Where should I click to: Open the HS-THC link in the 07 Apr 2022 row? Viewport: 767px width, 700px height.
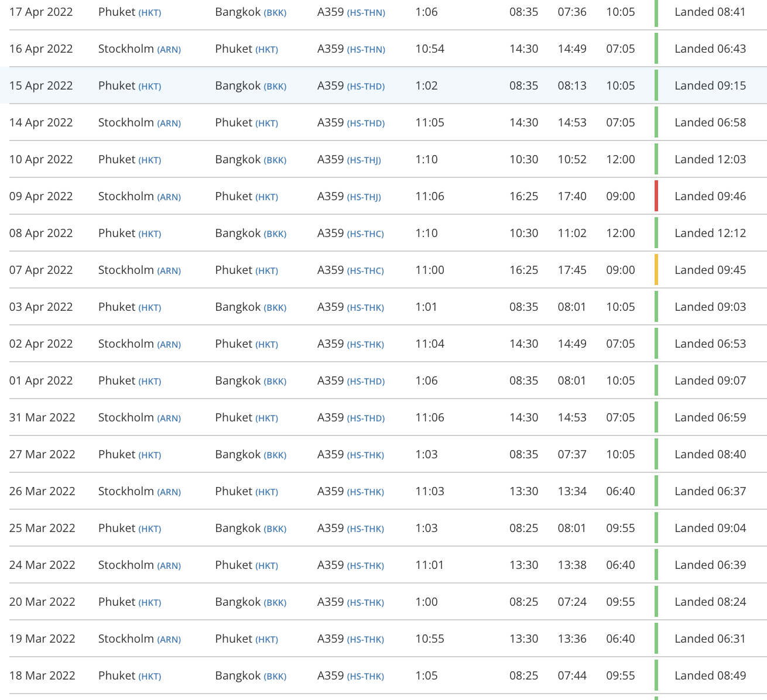pos(365,271)
